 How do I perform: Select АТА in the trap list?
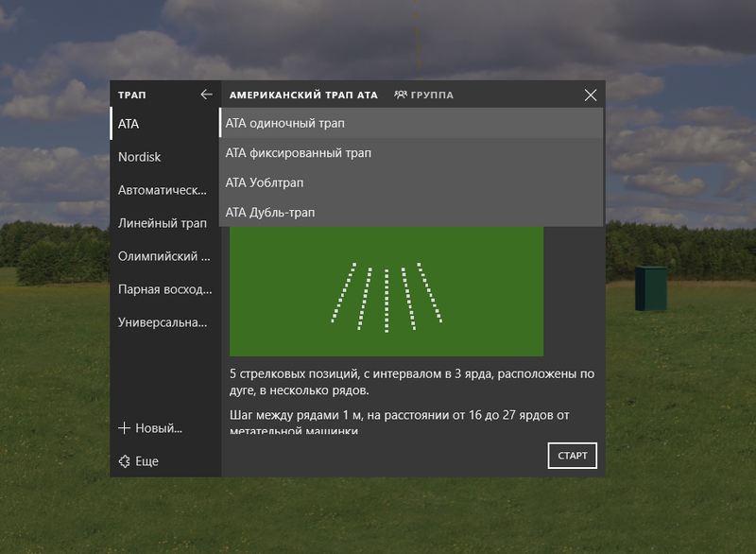tap(165, 124)
